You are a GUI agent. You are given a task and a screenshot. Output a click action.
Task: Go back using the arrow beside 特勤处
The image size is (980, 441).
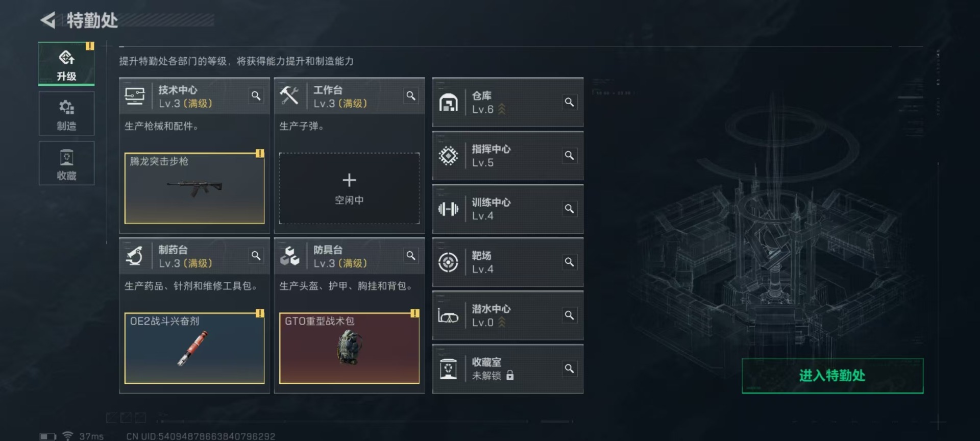point(48,20)
